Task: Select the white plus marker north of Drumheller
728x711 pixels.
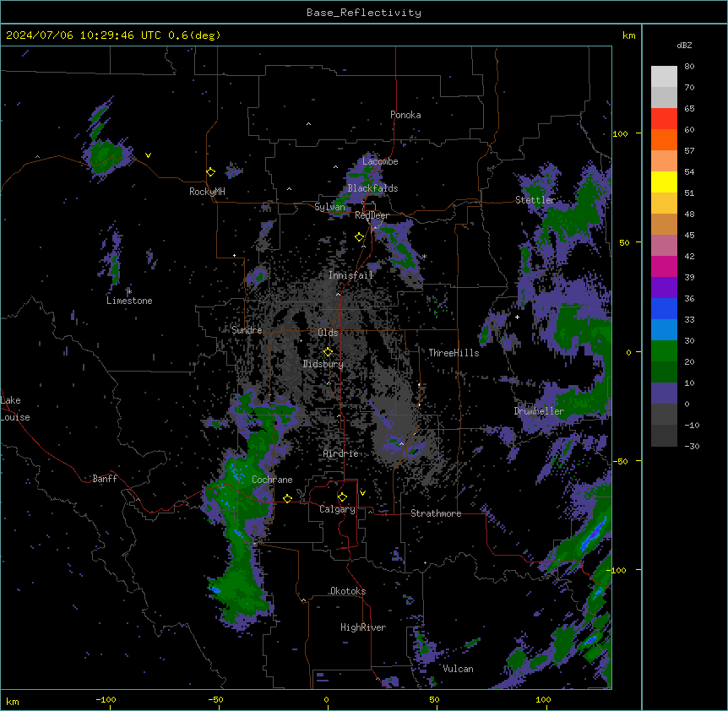Action: 517,317
